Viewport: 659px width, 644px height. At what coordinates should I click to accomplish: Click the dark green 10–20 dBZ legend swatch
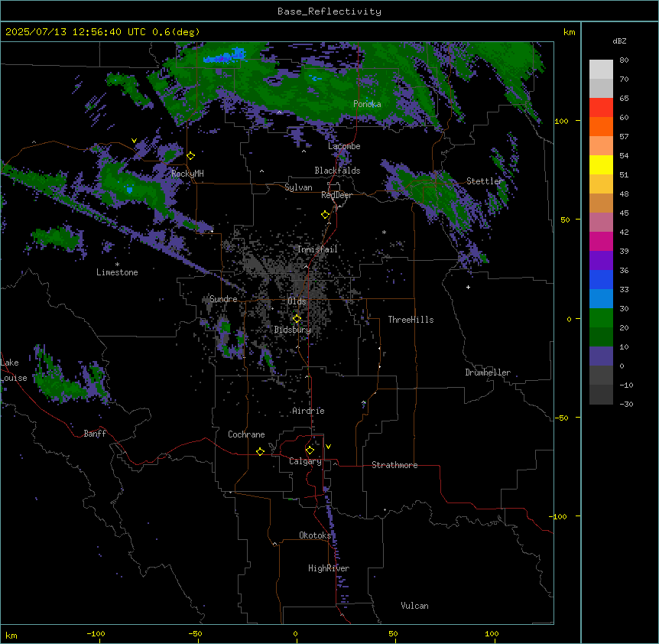pos(601,337)
